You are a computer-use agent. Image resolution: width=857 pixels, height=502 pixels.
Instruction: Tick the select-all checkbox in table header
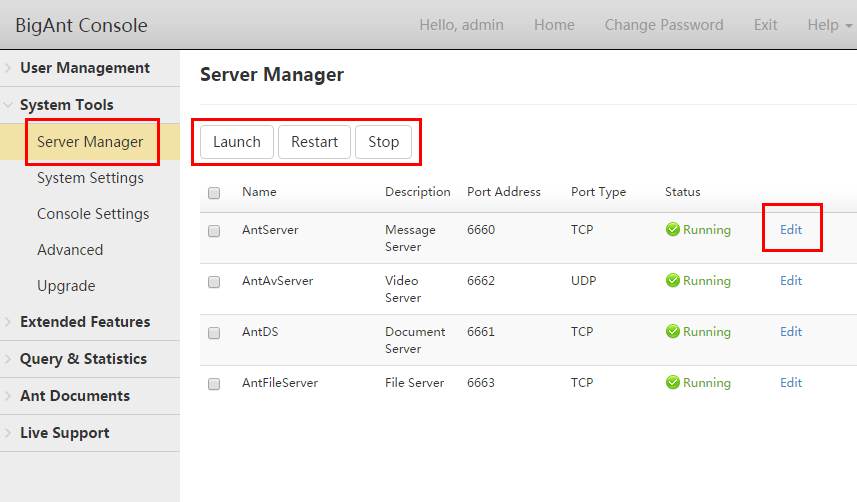214,192
